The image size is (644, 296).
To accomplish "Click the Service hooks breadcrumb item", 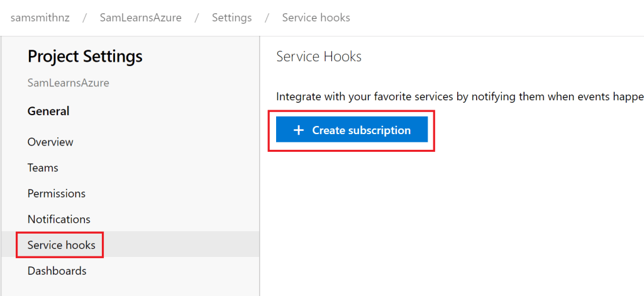I will [x=316, y=18].
